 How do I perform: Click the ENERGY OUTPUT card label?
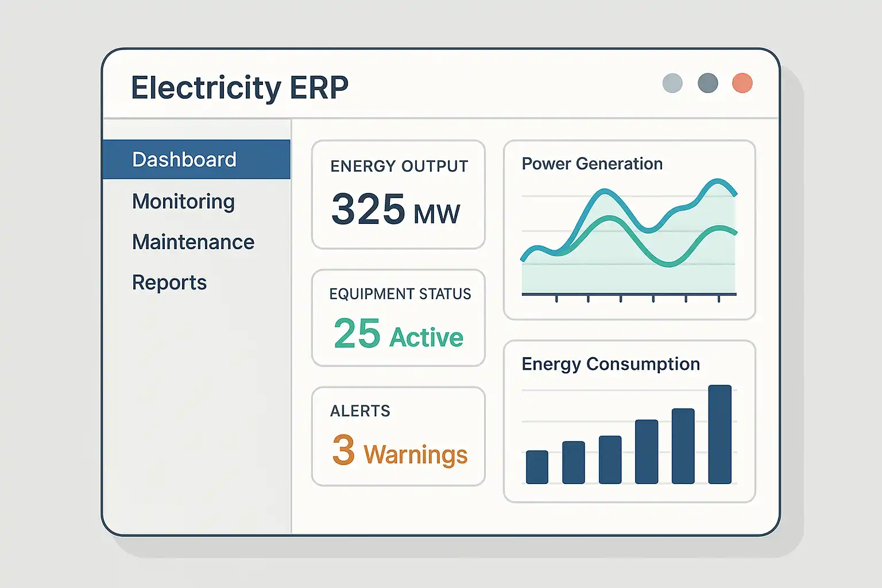tap(399, 167)
